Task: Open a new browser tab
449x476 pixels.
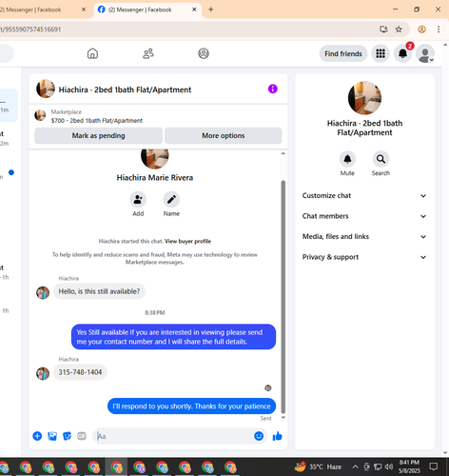Action: [211, 10]
